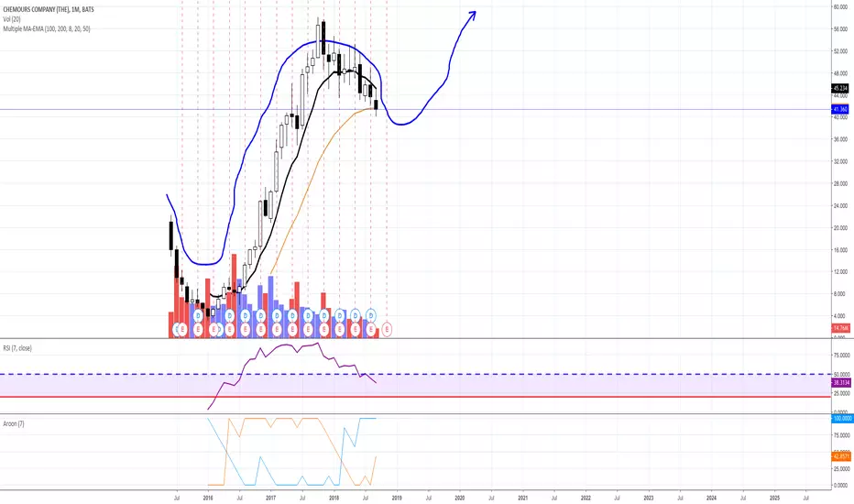Viewport: 854px width, 504px height.
Task: Select the Aroon (7) indicator legend
Action: click(x=14, y=423)
